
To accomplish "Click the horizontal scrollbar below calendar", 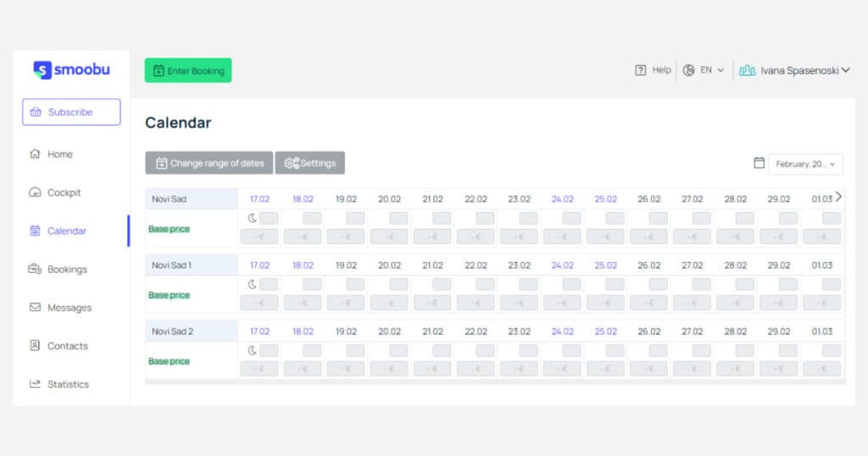I will tap(495, 382).
